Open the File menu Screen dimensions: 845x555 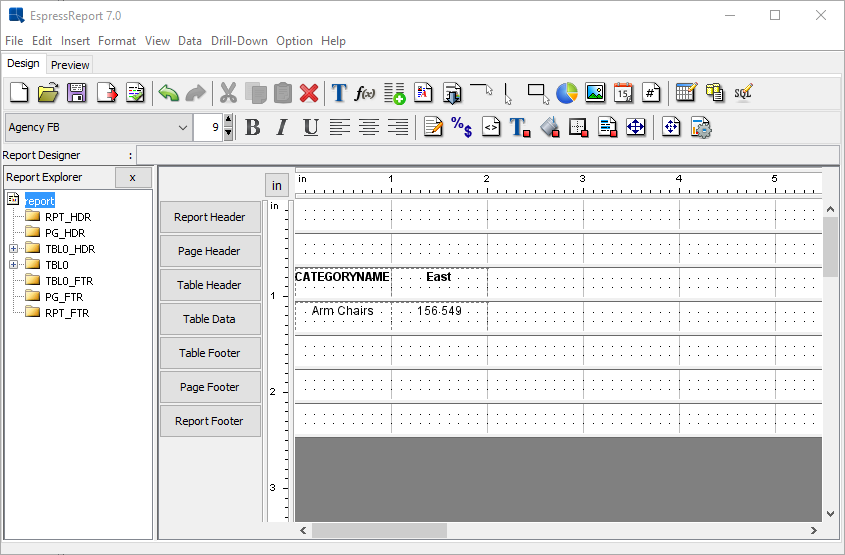[14, 41]
